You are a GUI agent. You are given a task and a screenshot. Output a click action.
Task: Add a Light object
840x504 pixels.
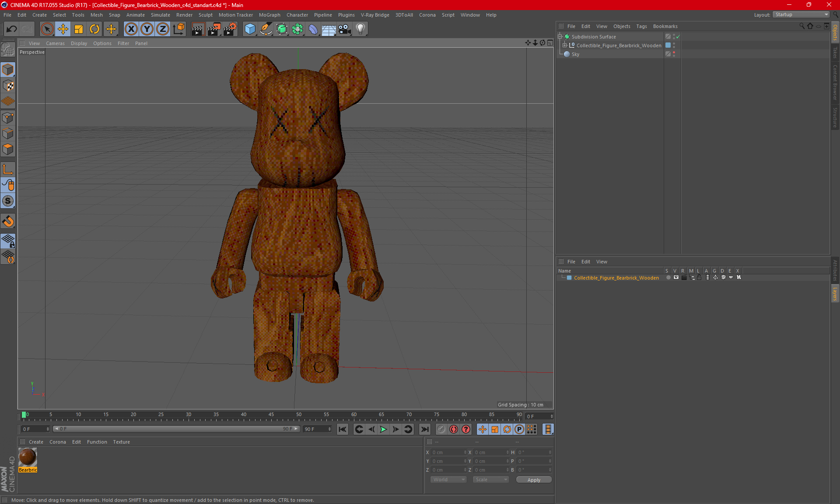pyautogui.click(x=360, y=29)
